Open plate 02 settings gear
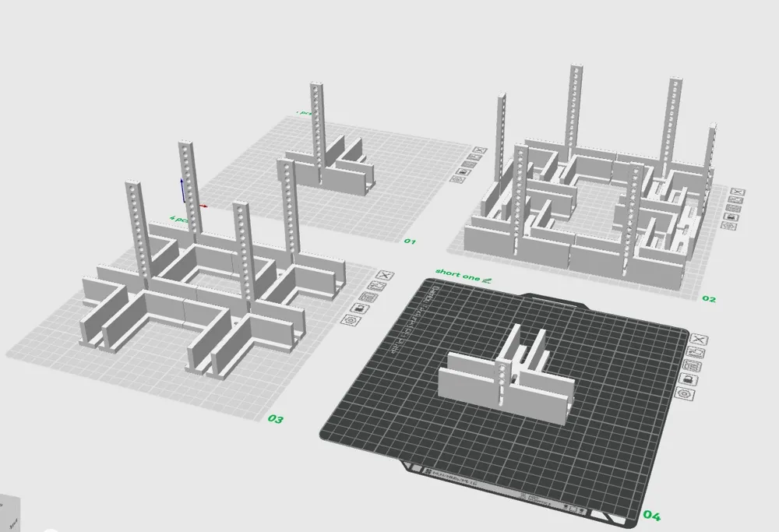Screen dimensions: 779x532 click(729, 226)
